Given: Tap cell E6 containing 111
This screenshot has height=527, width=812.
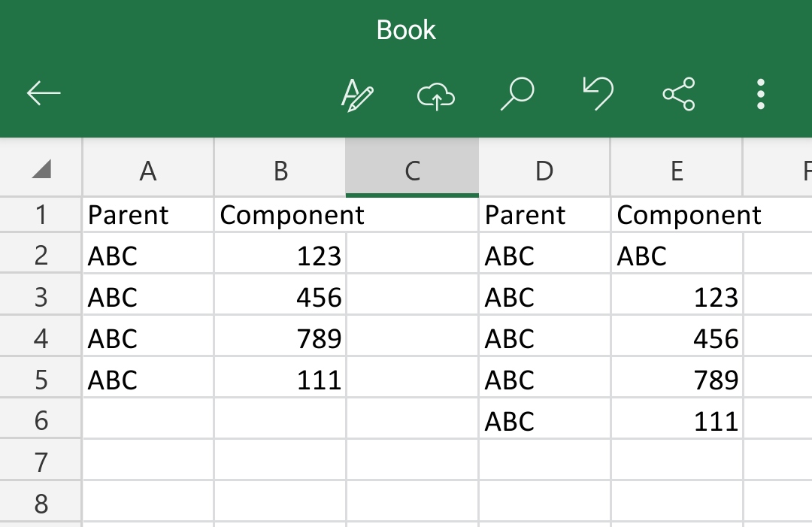Looking at the screenshot, I should point(677,420).
